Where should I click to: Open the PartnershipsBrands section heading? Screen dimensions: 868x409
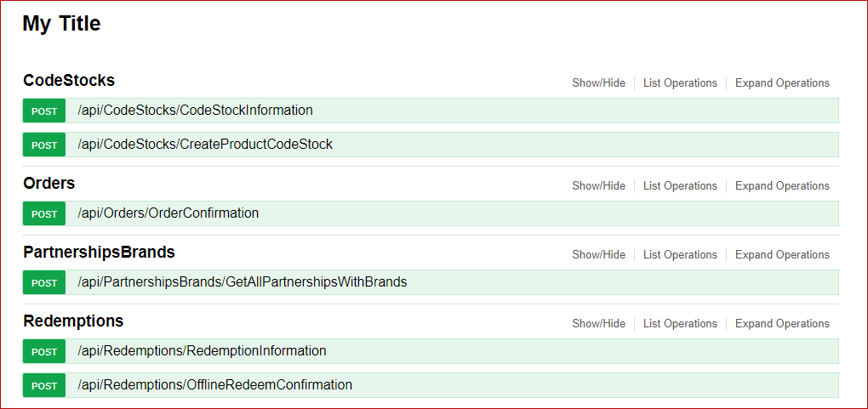tap(99, 252)
